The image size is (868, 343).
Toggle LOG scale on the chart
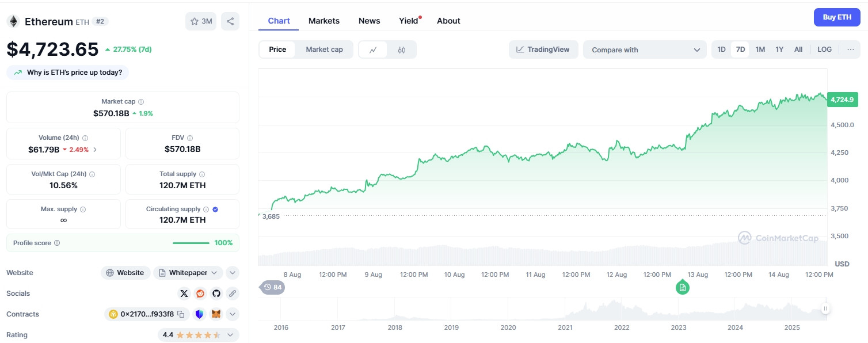tap(824, 49)
